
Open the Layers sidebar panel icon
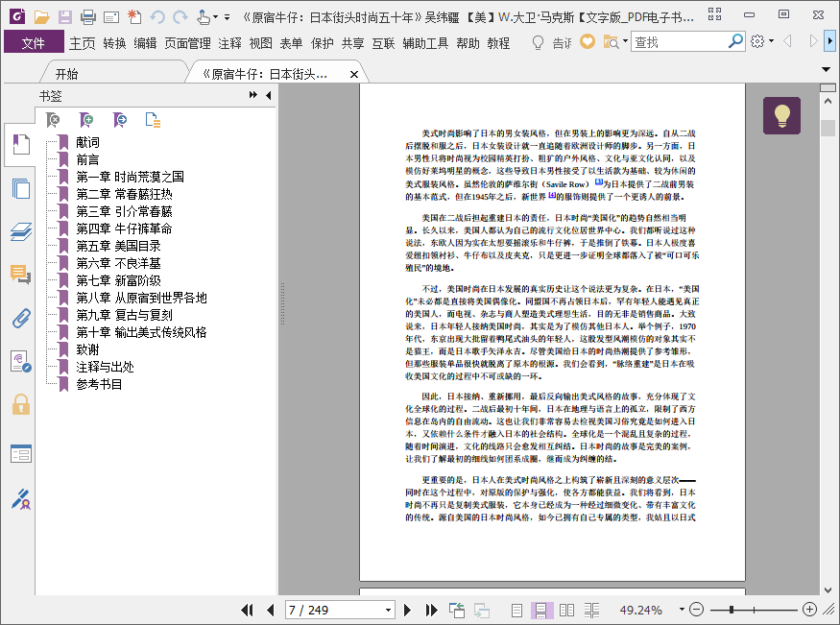coord(21,232)
